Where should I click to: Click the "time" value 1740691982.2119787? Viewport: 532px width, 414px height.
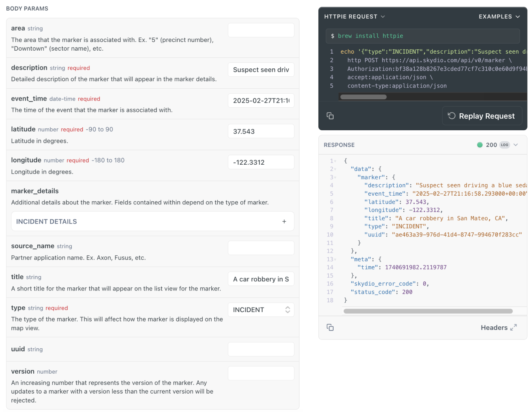[x=415, y=267]
